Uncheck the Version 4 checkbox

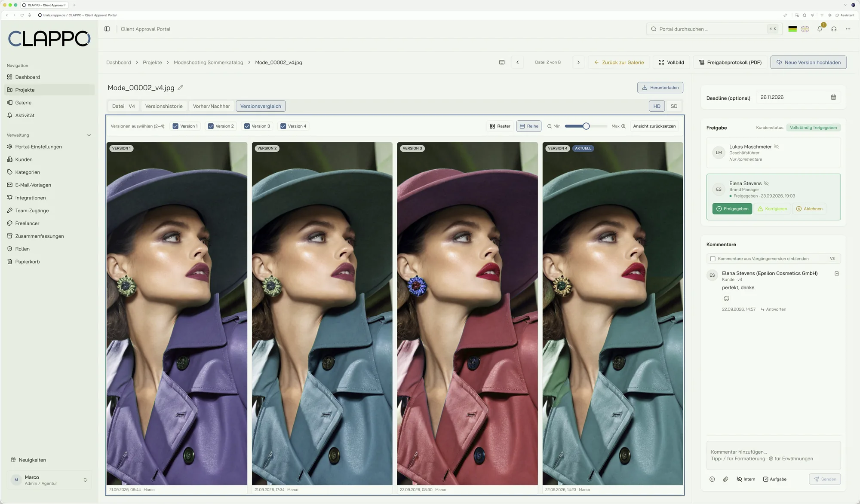click(x=283, y=126)
